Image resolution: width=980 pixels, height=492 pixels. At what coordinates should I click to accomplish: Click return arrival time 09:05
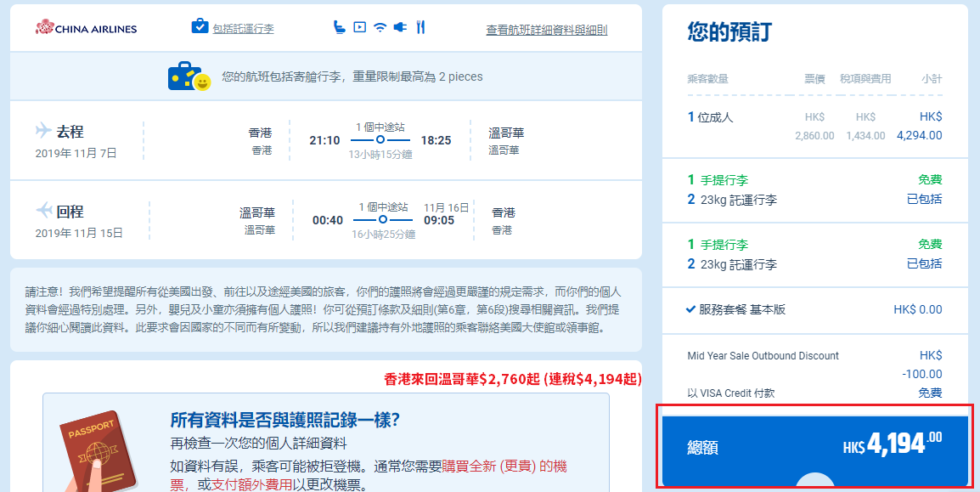(x=439, y=220)
